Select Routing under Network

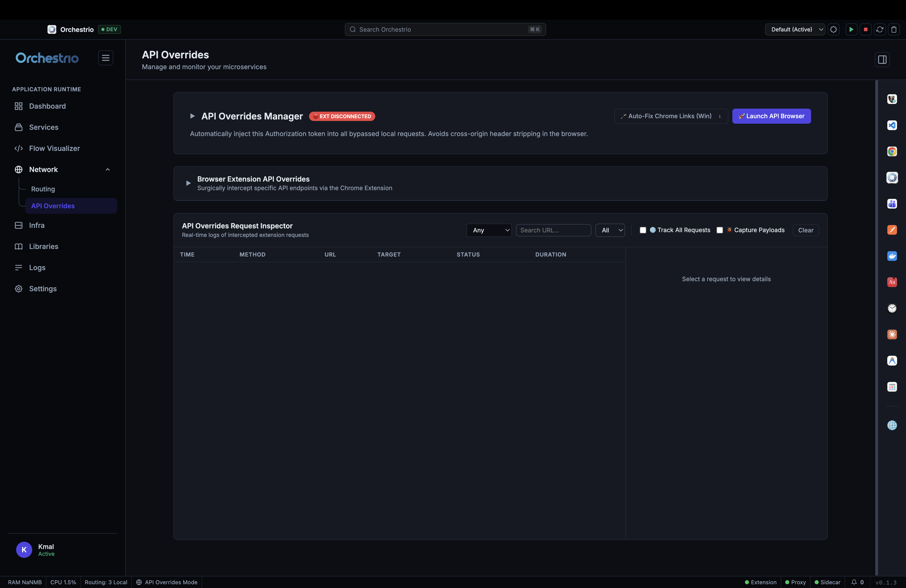click(x=43, y=189)
